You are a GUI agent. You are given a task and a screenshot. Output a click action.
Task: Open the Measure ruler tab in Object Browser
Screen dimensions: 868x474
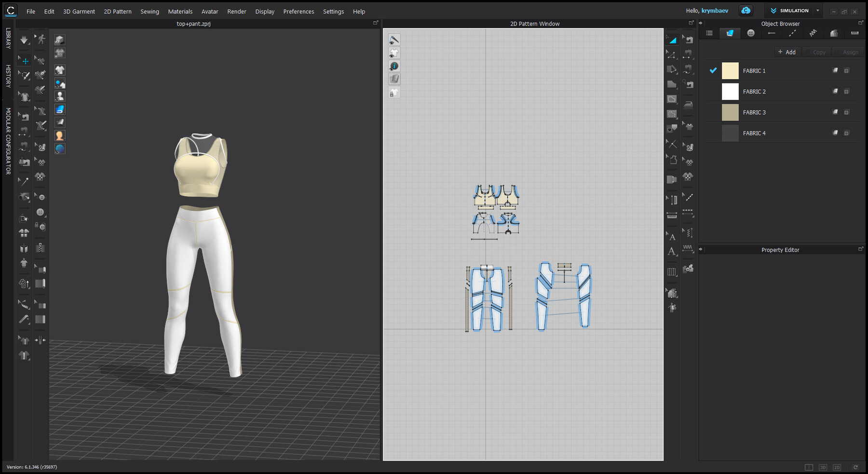(854, 33)
